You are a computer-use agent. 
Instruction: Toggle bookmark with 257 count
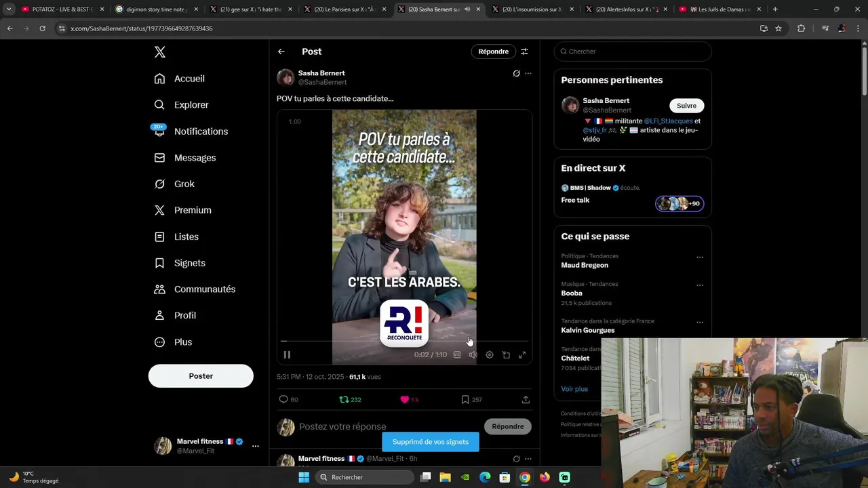point(465,399)
